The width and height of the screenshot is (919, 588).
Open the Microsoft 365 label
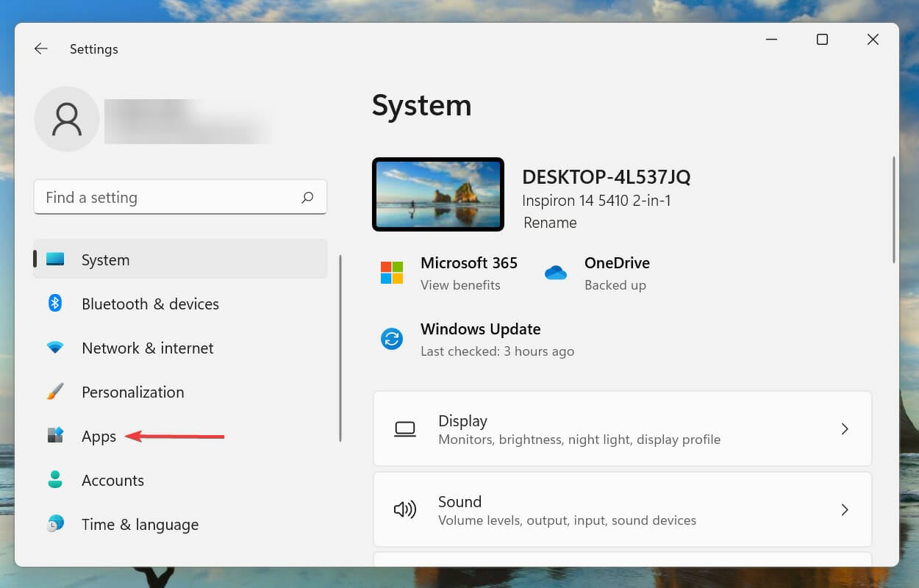tap(469, 262)
